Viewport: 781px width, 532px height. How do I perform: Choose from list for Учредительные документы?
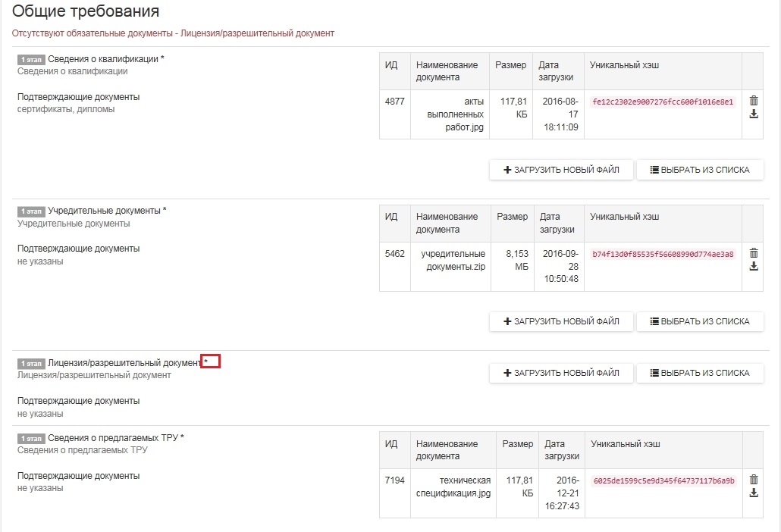coord(699,321)
